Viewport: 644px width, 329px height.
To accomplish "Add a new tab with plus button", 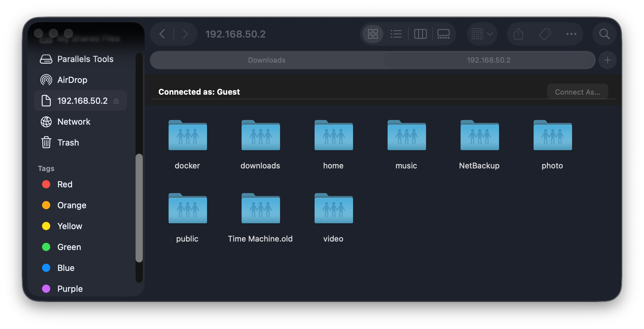I will click(607, 60).
